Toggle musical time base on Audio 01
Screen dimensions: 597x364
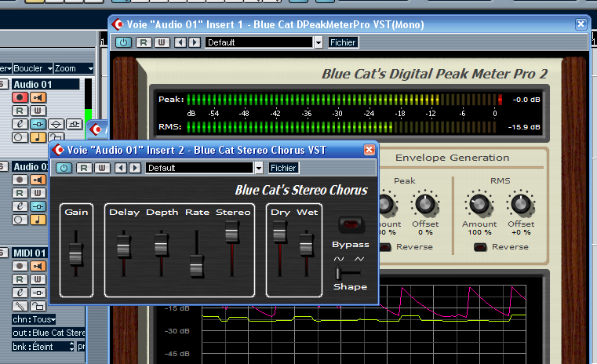(38, 137)
